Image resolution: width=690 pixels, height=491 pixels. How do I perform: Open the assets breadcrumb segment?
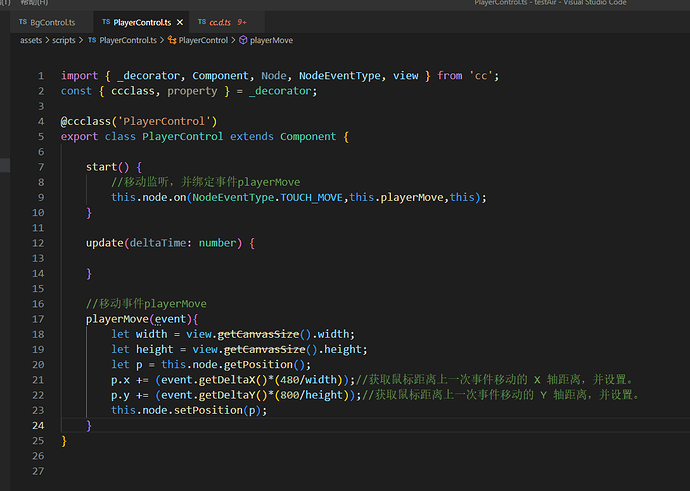point(31,40)
